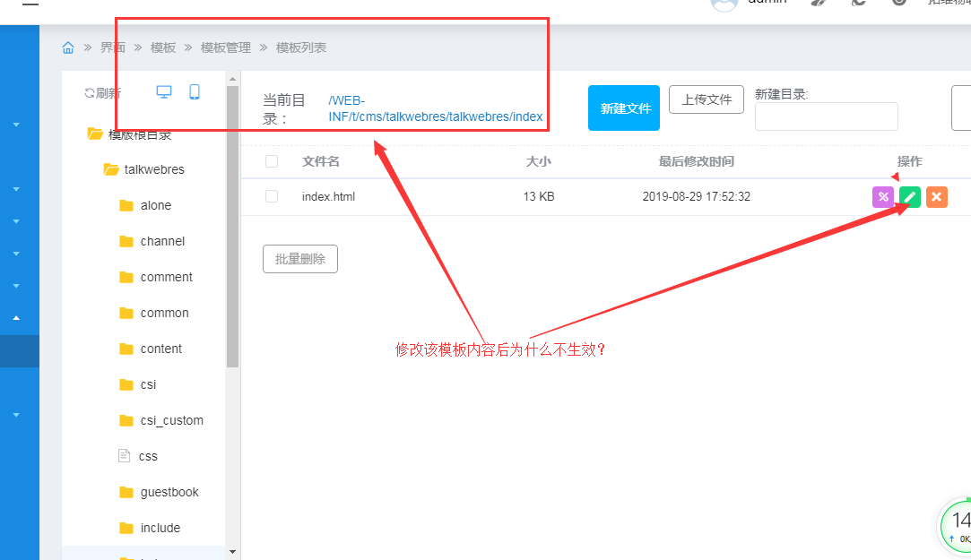
Task: Select the comment folder
Action: [x=166, y=277]
